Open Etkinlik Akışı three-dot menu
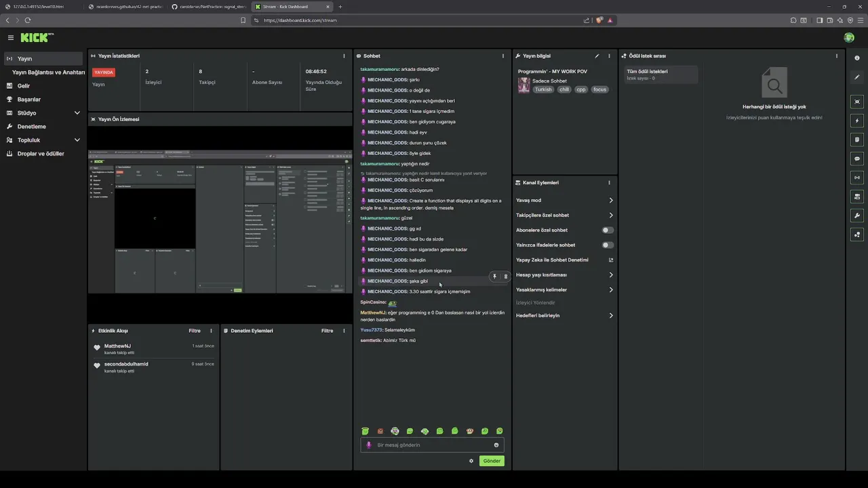The width and height of the screenshot is (868, 488). pyautogui.click(x=211, y=331)
